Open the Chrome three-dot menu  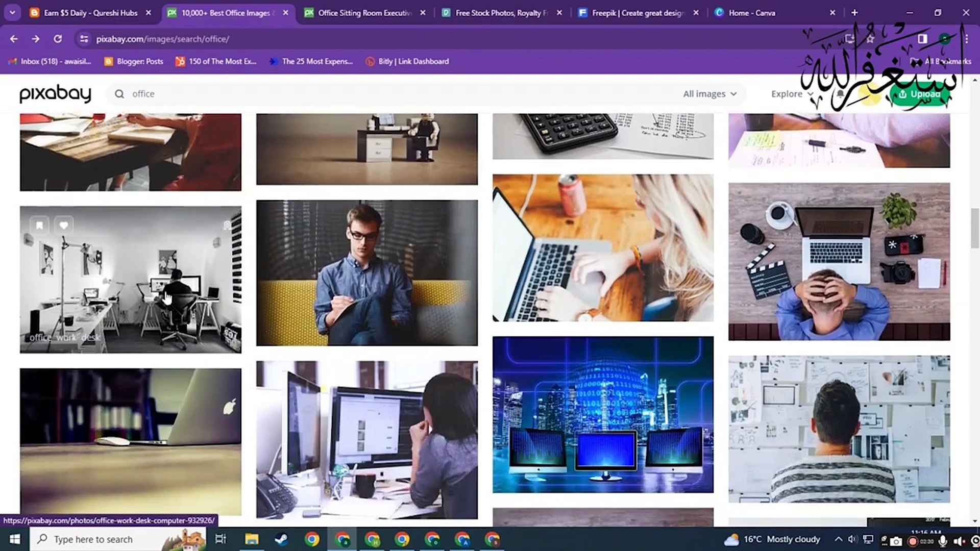click(x=966, y=39)
